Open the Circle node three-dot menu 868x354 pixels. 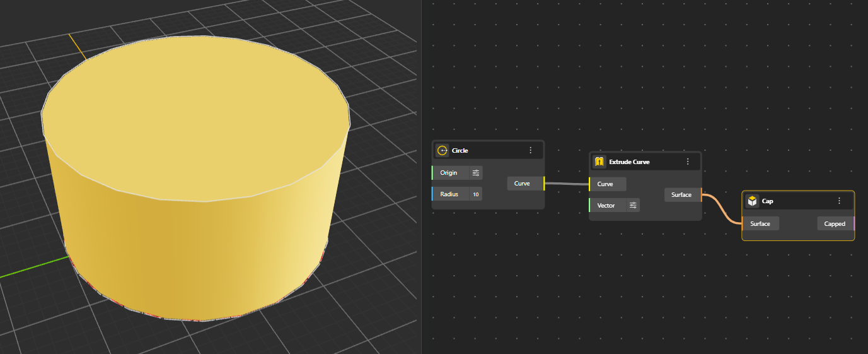[x=531, y=150]
